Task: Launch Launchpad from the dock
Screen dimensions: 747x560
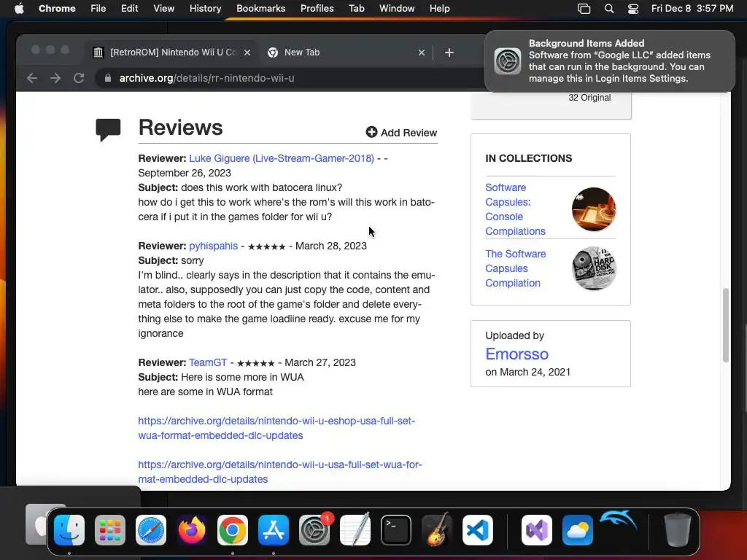Action: click(x=110, y=529)
